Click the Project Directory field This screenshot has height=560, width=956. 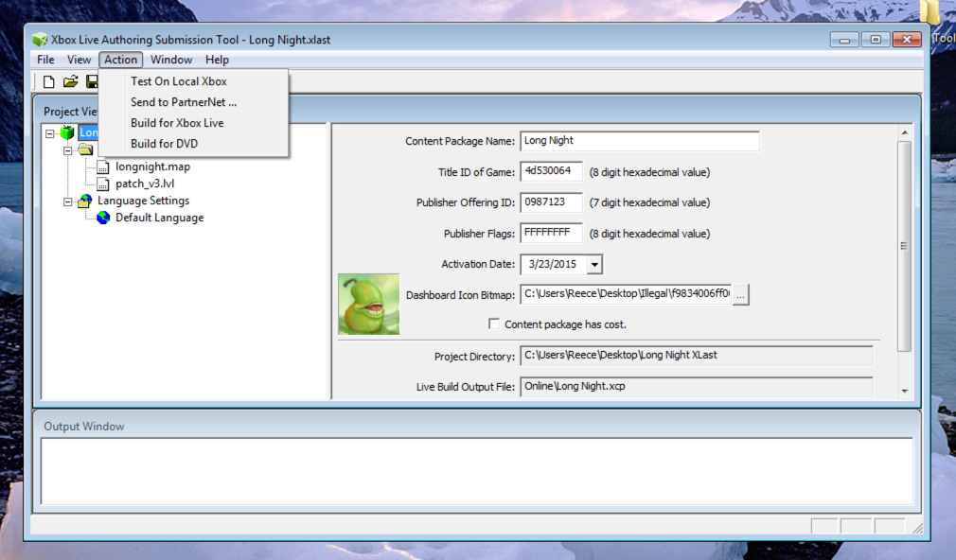(x=697, y=356)
